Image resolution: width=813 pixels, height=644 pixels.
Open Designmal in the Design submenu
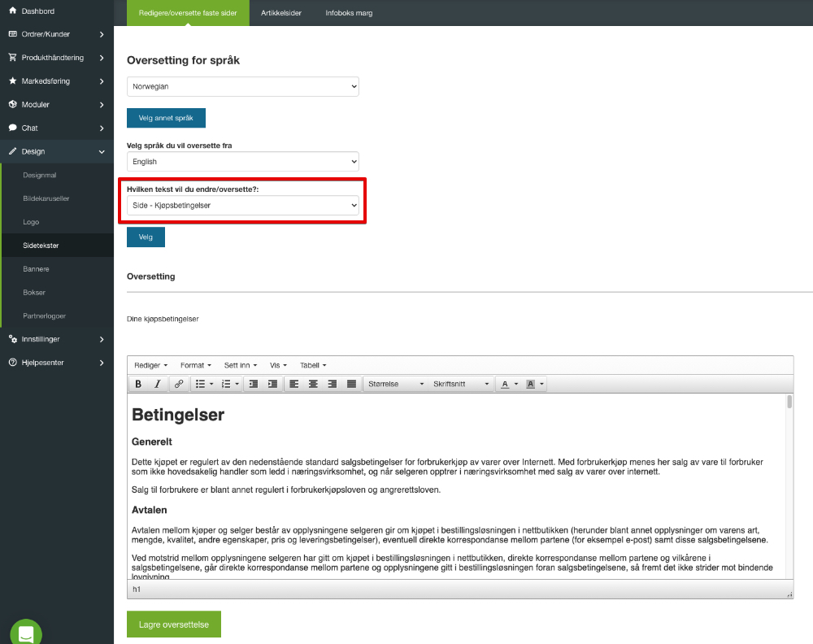[39, 176]
